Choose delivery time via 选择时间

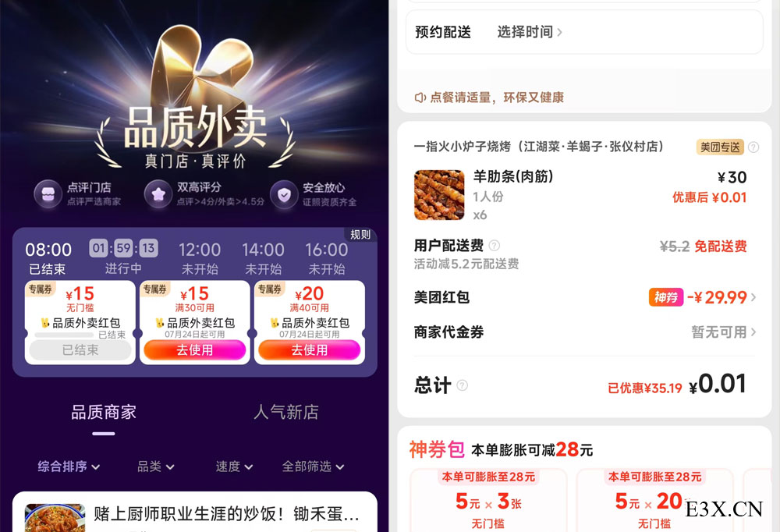[x=530, y=32]
